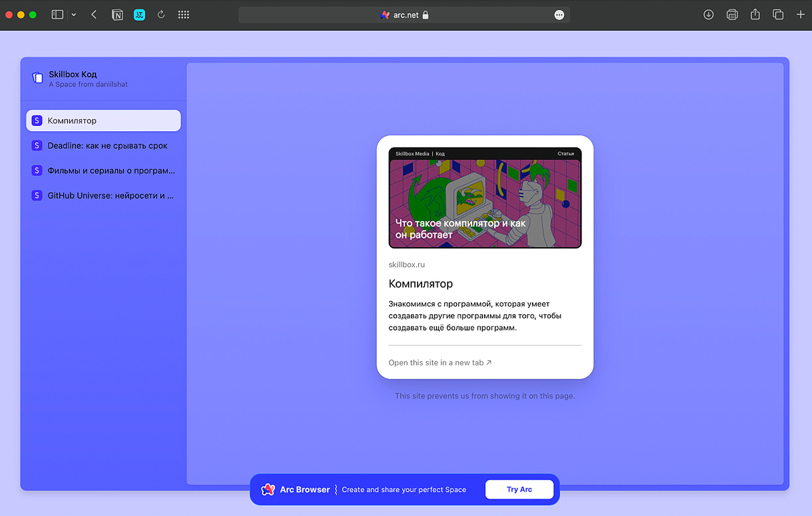
Task: Click the cyan translate extension icon
Action: [139, 15]
